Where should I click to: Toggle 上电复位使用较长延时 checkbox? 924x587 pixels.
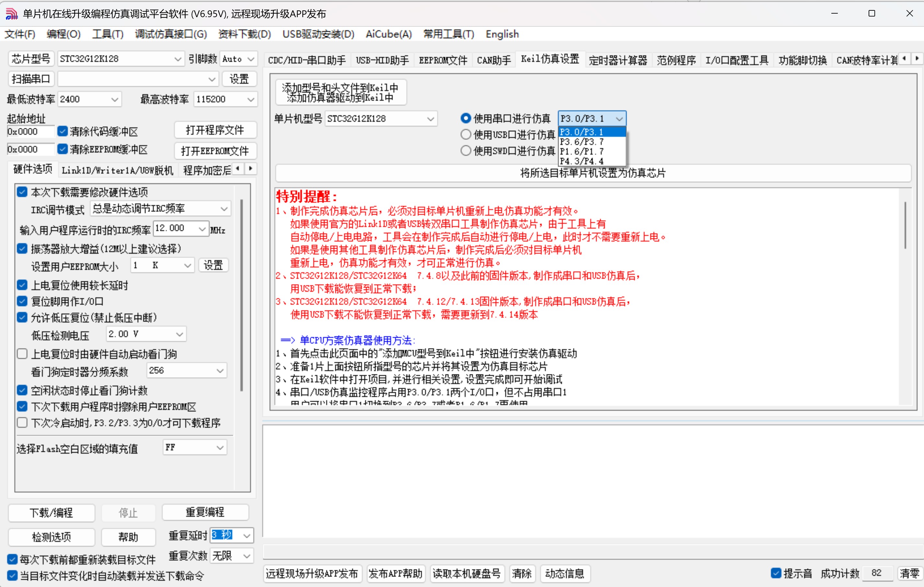coord(22,285)
